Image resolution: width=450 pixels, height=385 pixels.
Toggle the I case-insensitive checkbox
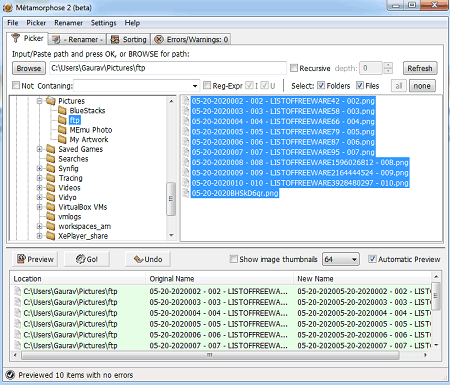[x=249, y=86]
